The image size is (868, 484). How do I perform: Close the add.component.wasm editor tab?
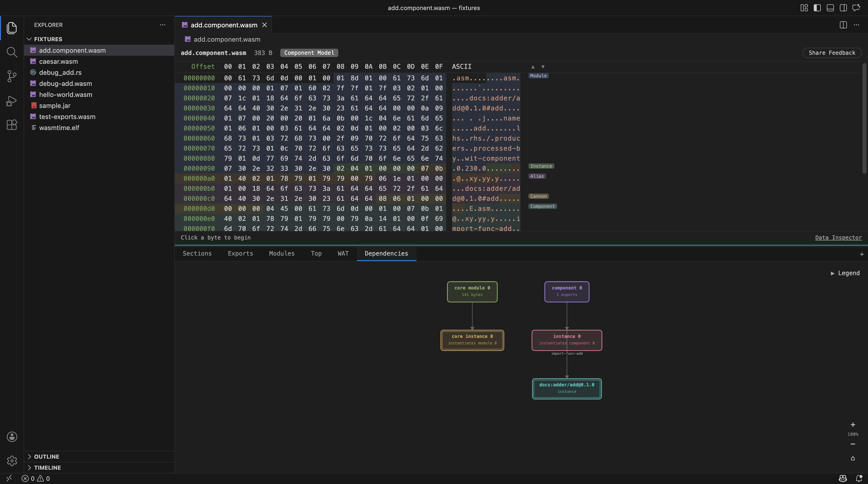[264, 25]
